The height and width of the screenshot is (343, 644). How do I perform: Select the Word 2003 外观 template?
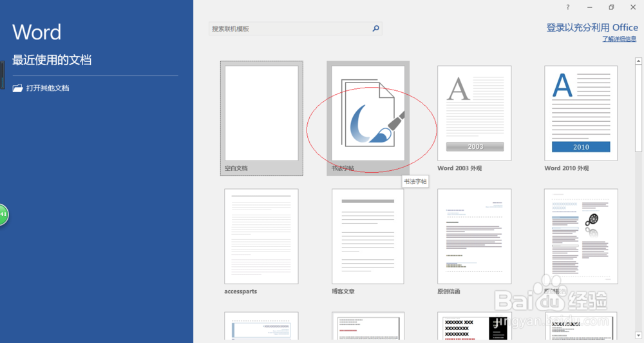(475, 119)
